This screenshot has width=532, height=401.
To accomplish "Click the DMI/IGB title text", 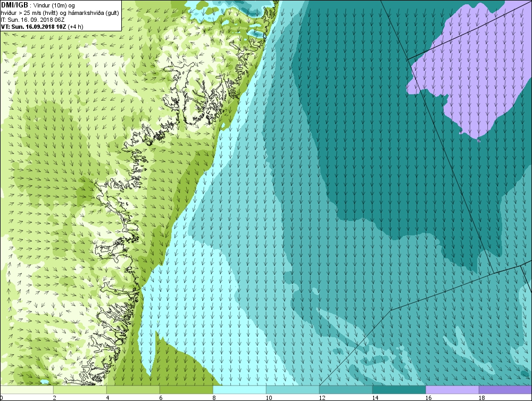I will [14, 5].
